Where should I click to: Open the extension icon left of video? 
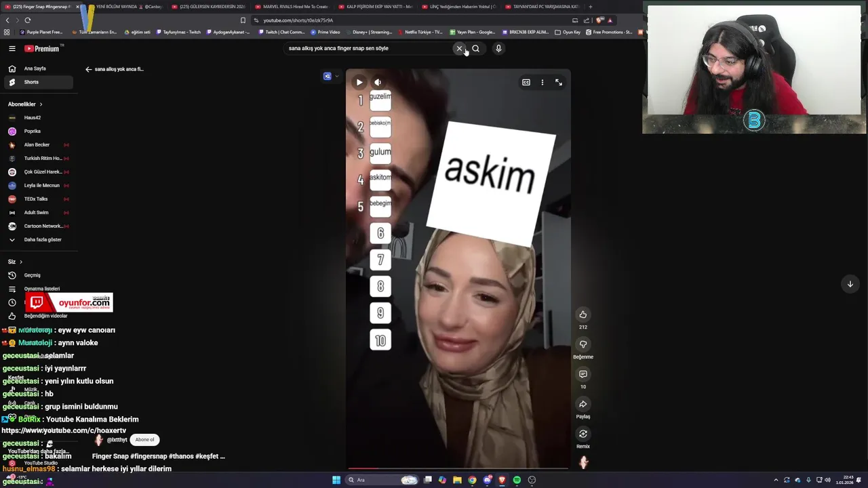(328, 76)
